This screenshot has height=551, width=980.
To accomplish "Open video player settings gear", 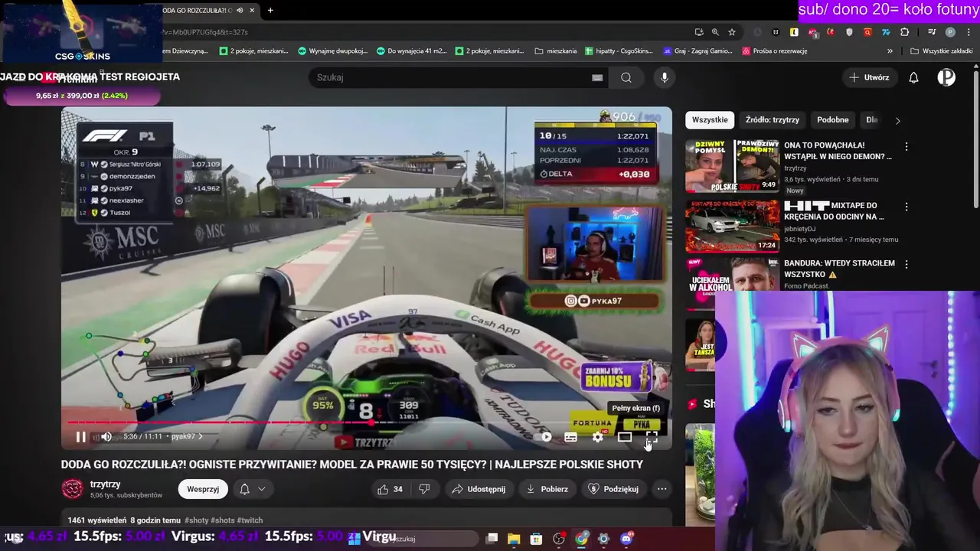I will 598,437.
